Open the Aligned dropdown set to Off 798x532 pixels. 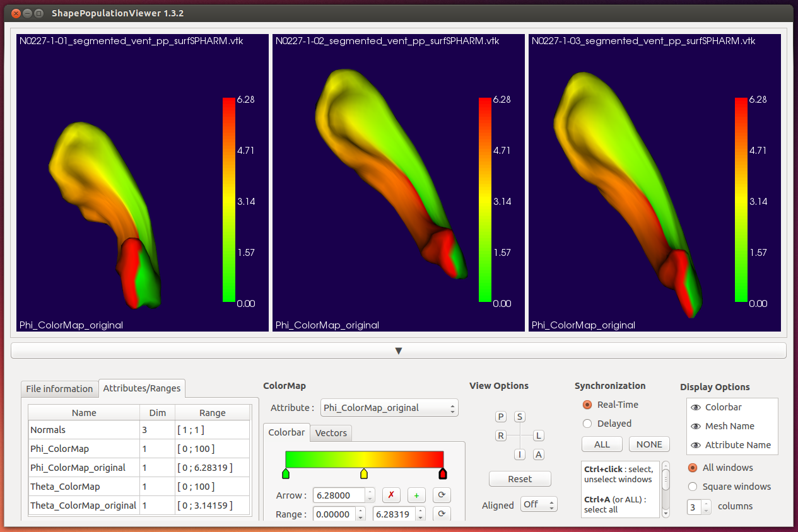pos(539,504)
